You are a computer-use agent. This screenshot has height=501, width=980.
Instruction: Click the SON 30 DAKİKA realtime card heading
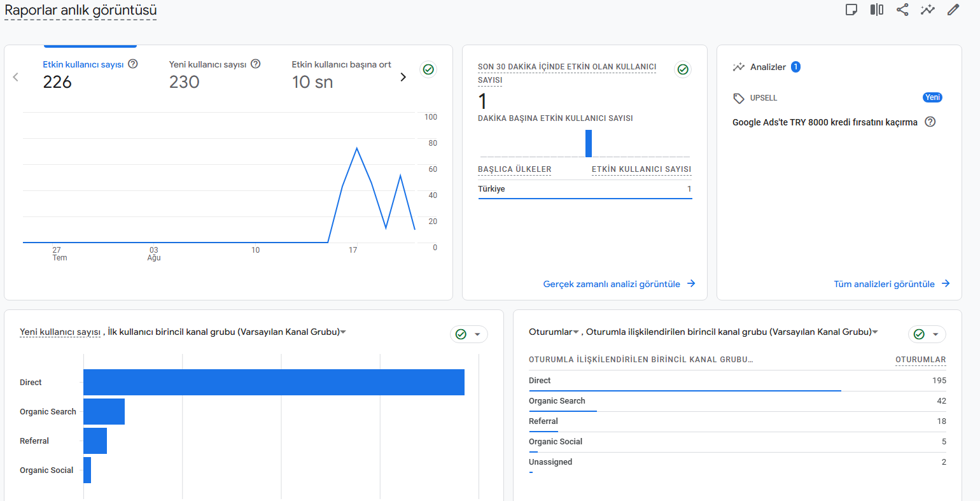[x=567, y=73]
